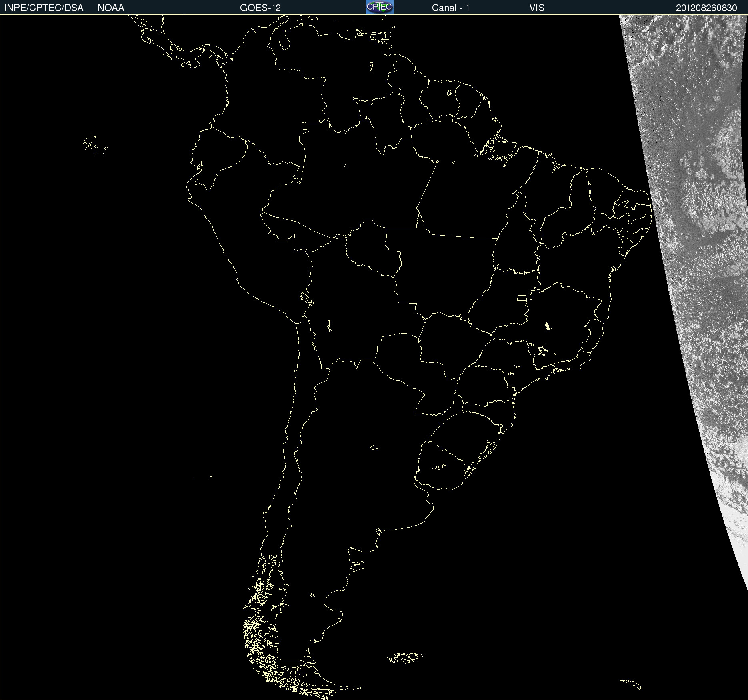The height and width of the screenshot is (700, 748).
Task: Select the GOES-12 satellite label
Action: pos(260,8)
